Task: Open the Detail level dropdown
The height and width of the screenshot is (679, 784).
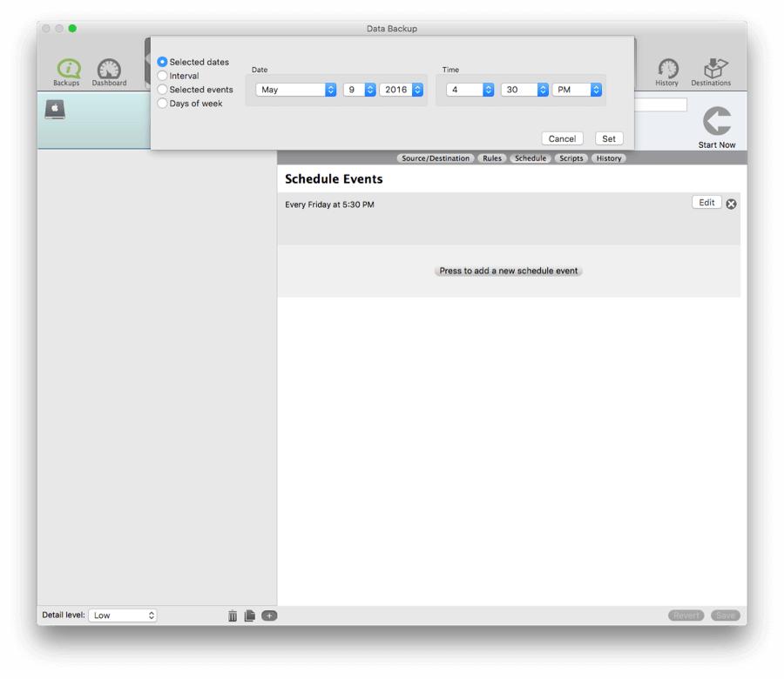Action: 123,615
